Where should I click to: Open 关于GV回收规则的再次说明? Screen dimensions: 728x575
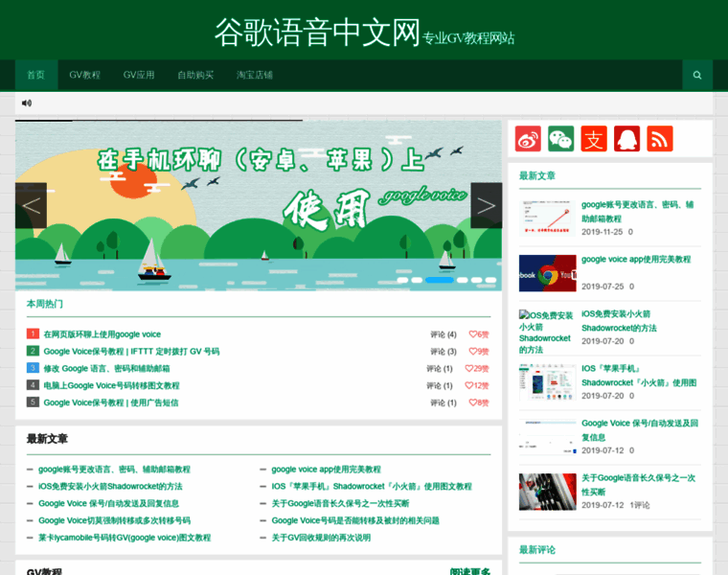[x=321, y=538]
